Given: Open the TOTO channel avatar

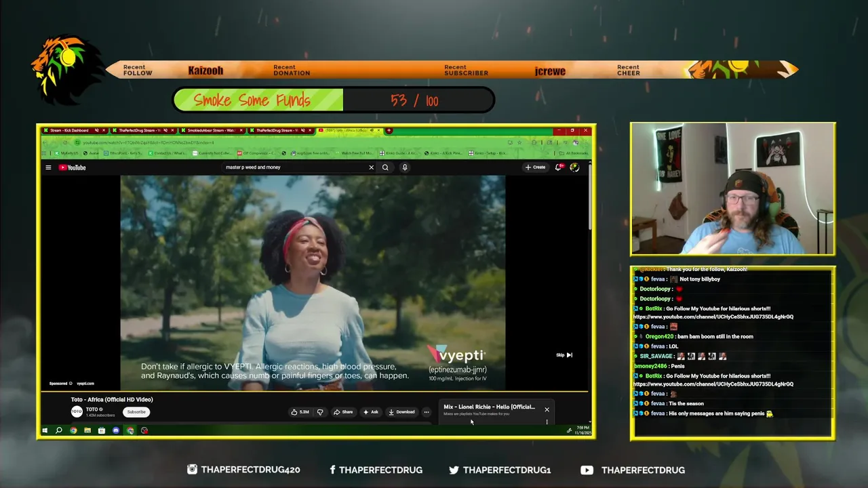Looking at the screenshot, I should pyautogui.click(x=77, y=411).
